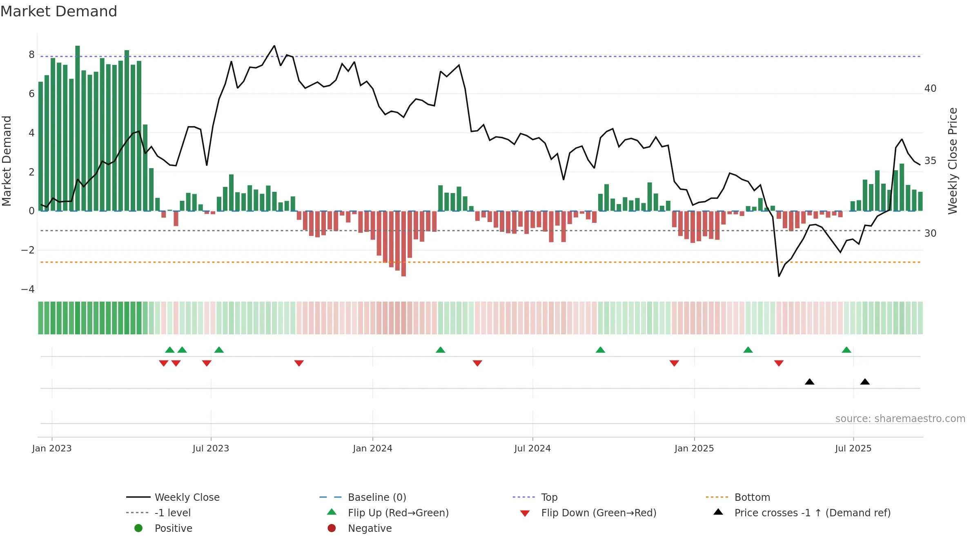The image size is (980, 551).
Task: Click the Jul 2024 x-axis label
Action: click(x=532, y=448)
